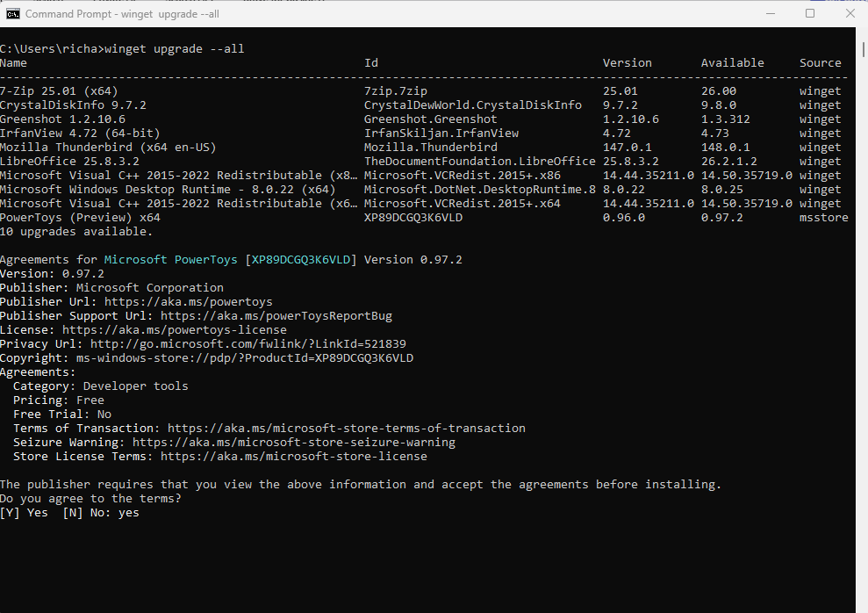Click the 'CrystalDiskInfo 9.7.2' name

[73, 105]
